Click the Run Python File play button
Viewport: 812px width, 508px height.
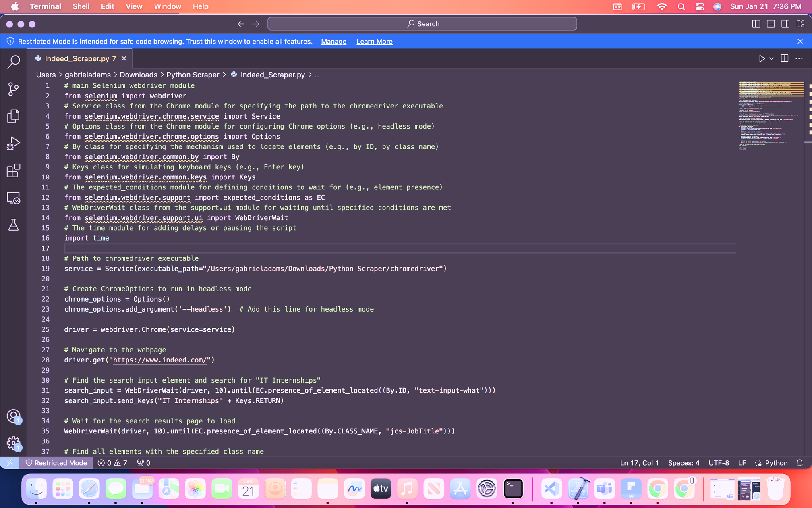click(761, 59)
